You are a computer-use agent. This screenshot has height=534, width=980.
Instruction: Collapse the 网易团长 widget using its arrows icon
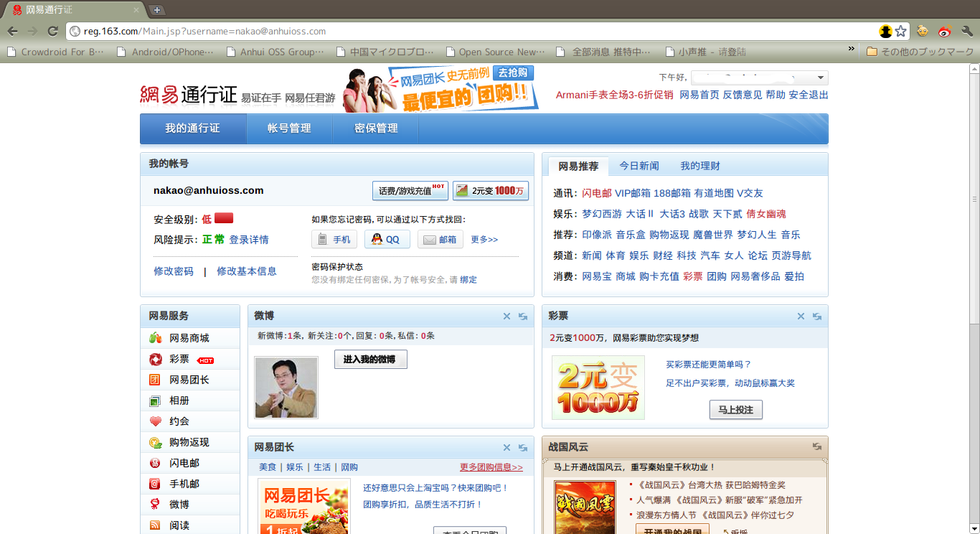tap(523, 448)
